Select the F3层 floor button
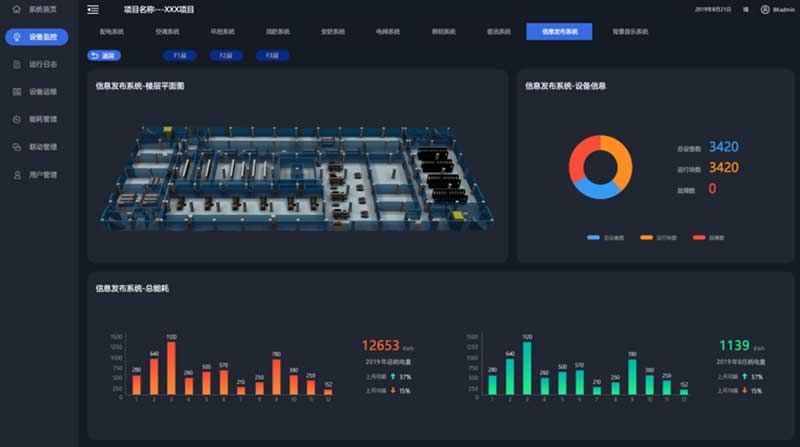This screenshot has height=447, width=800. tap(272, 56)
